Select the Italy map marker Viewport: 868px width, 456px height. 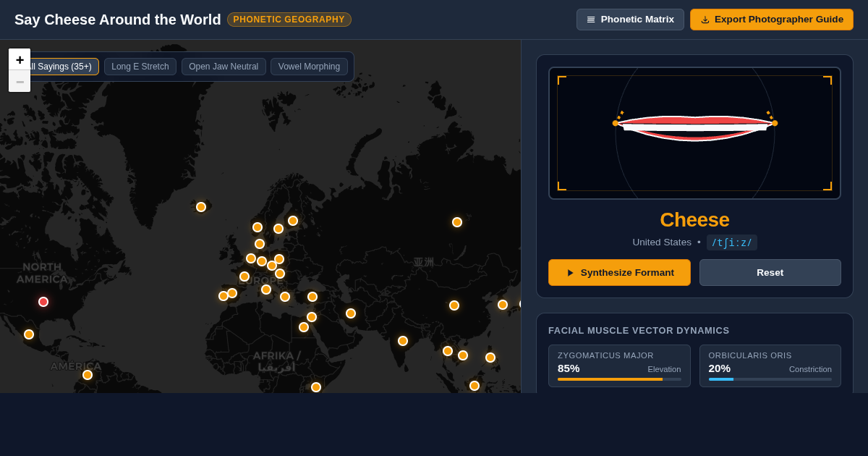tap(266, 290)
